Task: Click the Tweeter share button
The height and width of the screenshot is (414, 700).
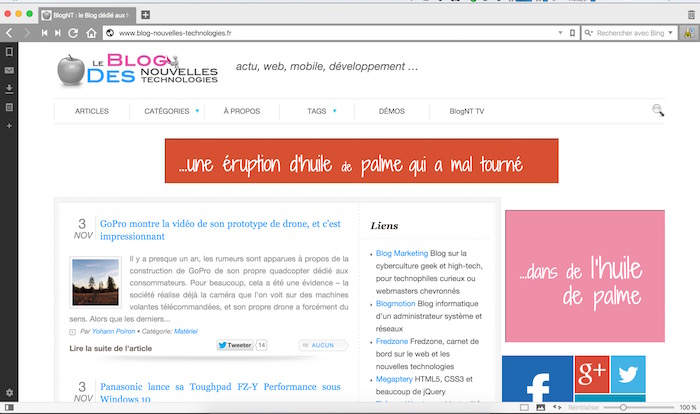Action: pos(235,344)
